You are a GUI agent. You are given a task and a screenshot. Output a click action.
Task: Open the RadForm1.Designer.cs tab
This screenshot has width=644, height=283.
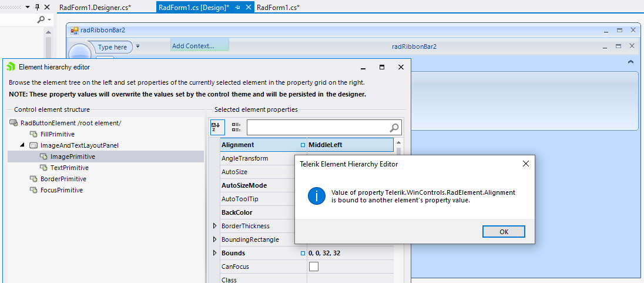pyautogui.click(x=95, y=8)
